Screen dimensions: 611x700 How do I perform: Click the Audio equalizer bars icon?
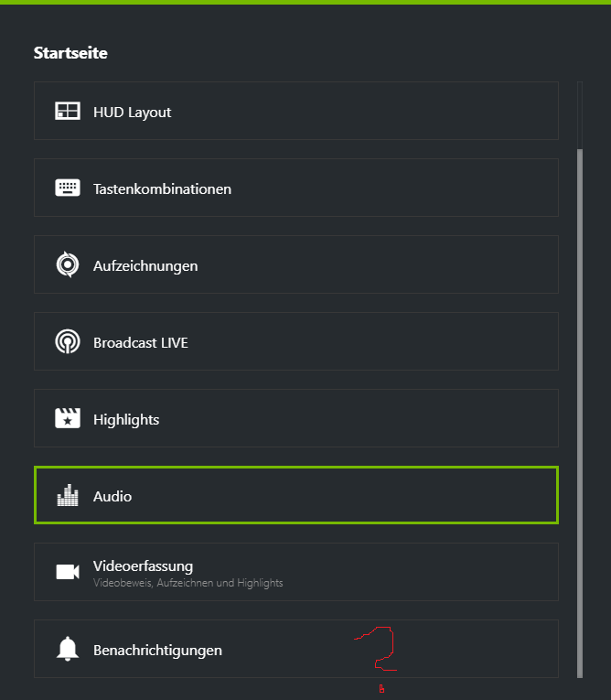pos(68,495)
